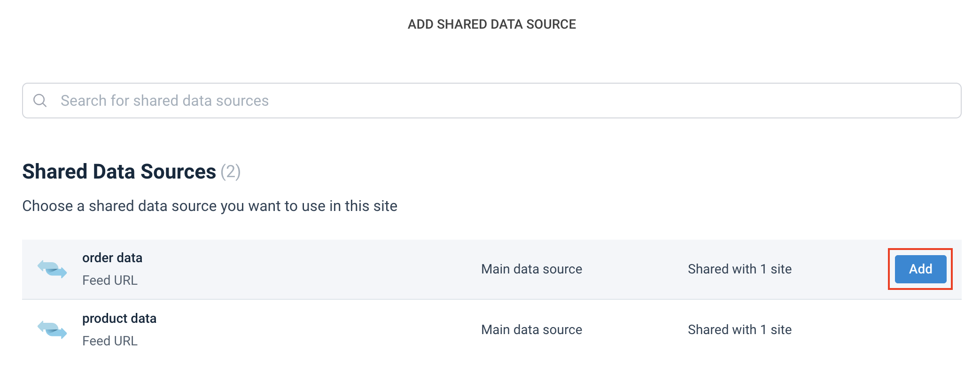Click the order data name label
980x390 pixels.
coord(112,257)
